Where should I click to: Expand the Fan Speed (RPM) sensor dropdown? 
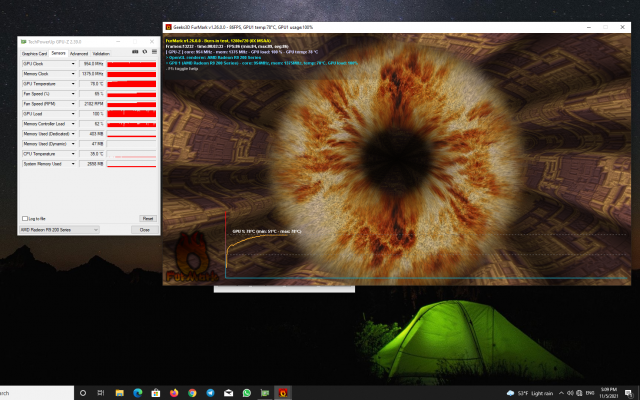tap(73, 104)
